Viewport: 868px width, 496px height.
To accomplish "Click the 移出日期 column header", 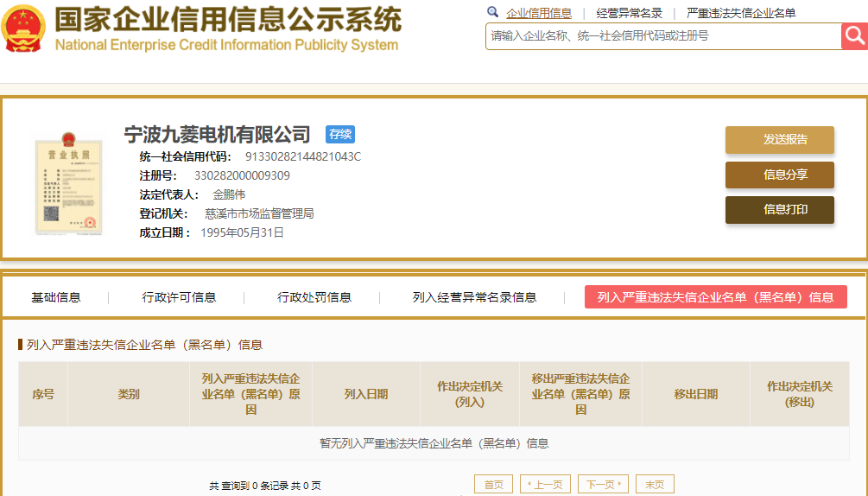I will [696, 394].
